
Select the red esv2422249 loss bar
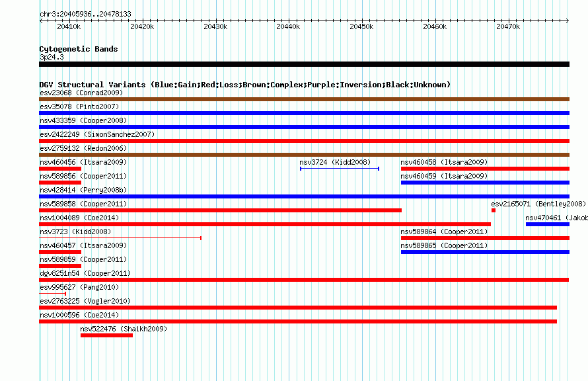point(304,141)
